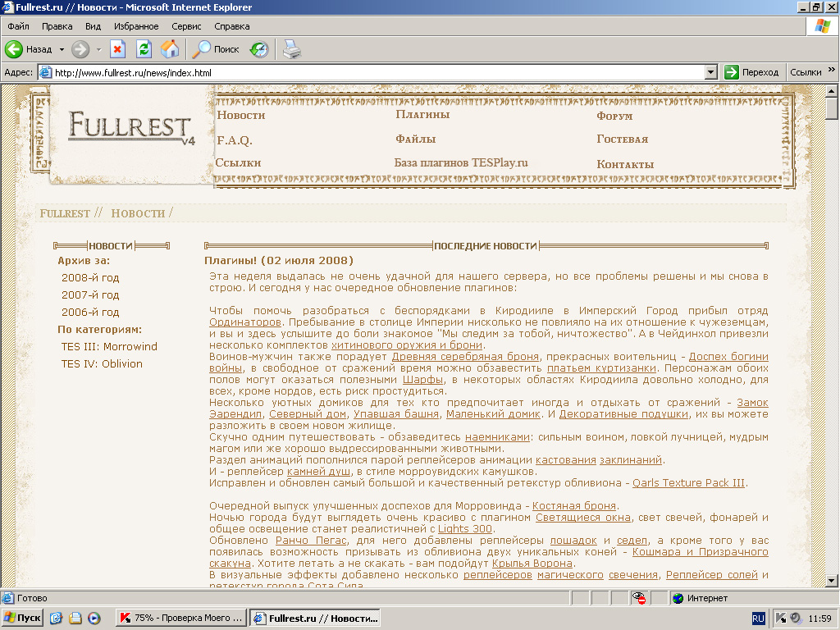
Task: Open History clock icon in toolbar
Action: (x=259, y=49)
